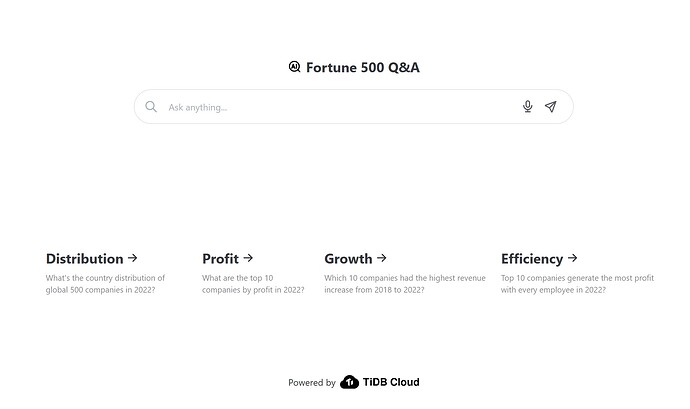Click the Fortune 500 Q&A title
690x409 pixels.
pyautogui.click(x=369, y=68)
